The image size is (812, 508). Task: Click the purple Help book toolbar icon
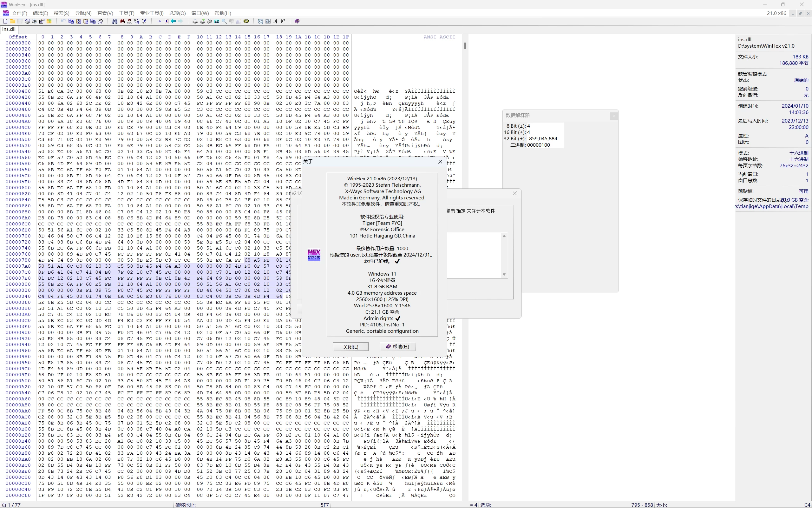(x=297, y=21)
